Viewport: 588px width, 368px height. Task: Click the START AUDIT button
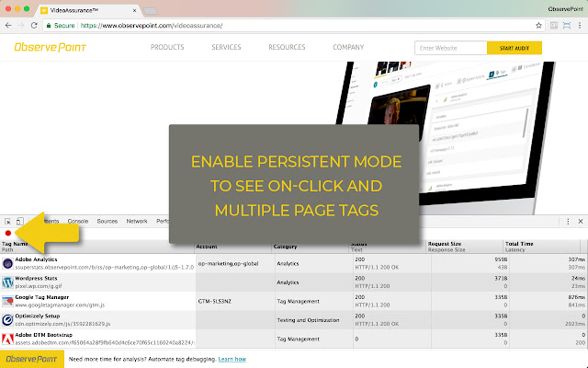[514, 48]
